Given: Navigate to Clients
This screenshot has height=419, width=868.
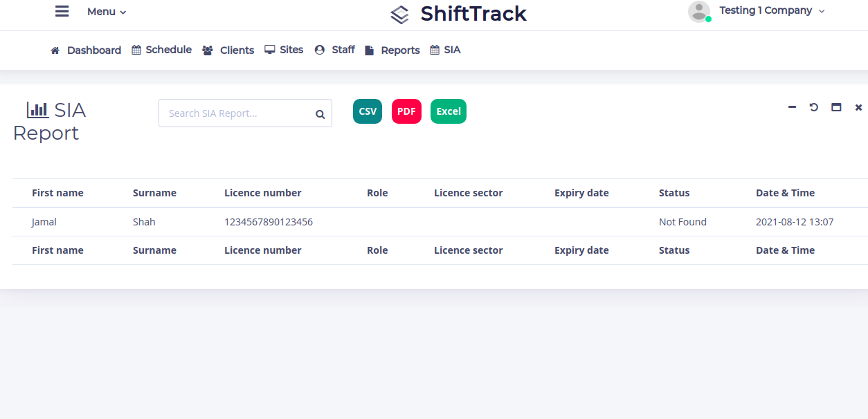Looking at the screenshot, I should pos(228,50).
